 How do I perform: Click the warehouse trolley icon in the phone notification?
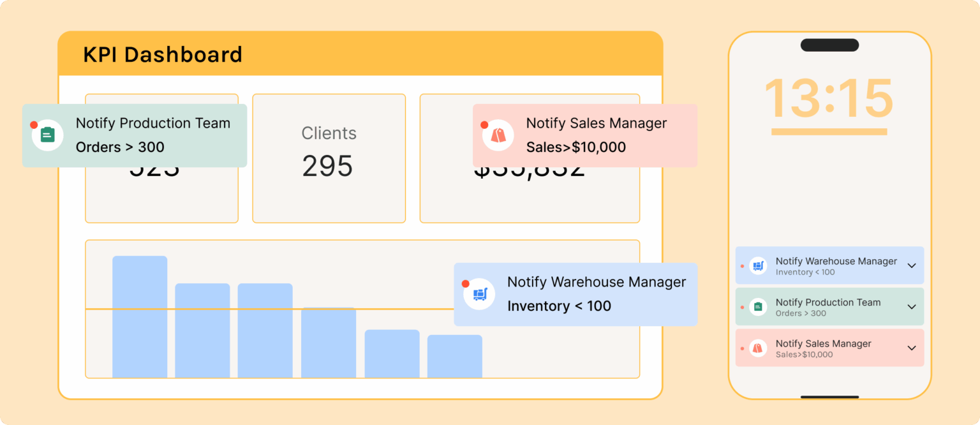pos(757,265)
